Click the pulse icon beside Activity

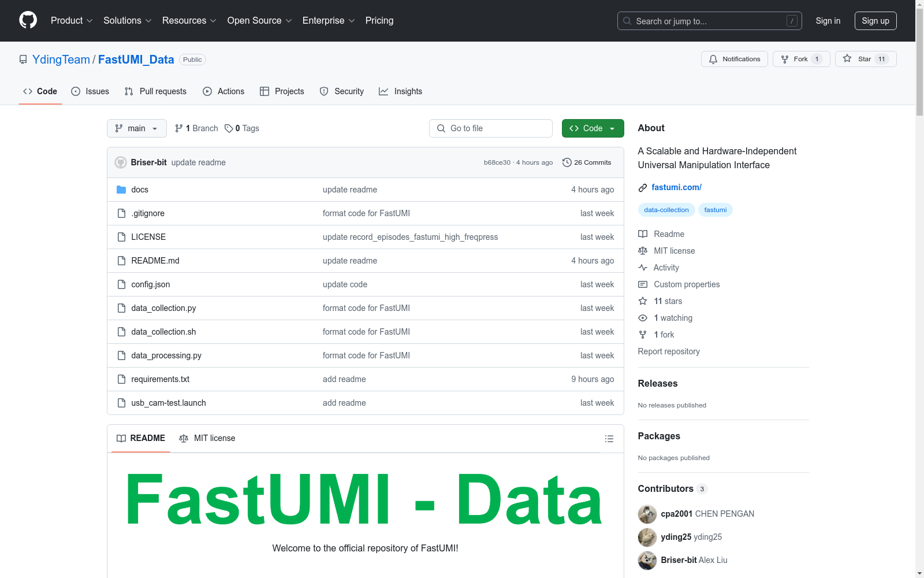pos(643,268)
